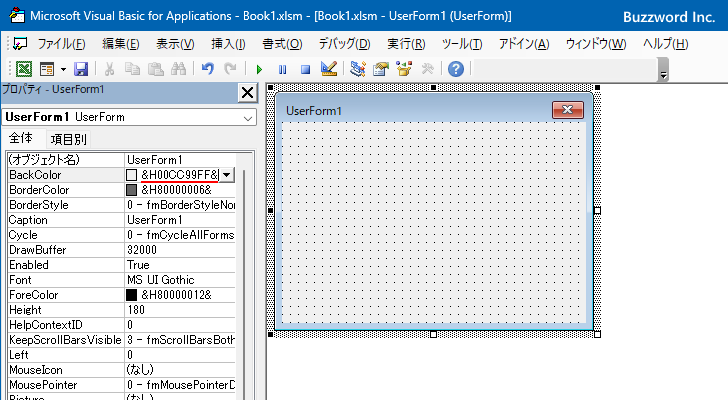This screenshot has width=728, height=400.
Task: Open the 編集(E) menu
Action: [x=121, y=44]
